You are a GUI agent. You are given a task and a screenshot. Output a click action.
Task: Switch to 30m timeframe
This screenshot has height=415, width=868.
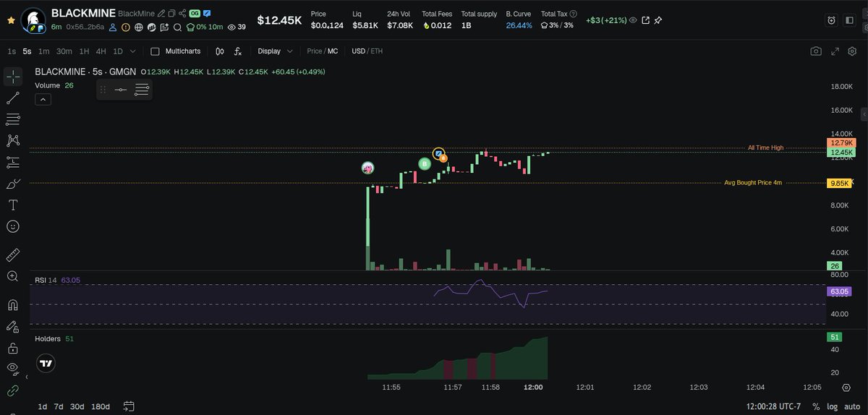[64, 51]
